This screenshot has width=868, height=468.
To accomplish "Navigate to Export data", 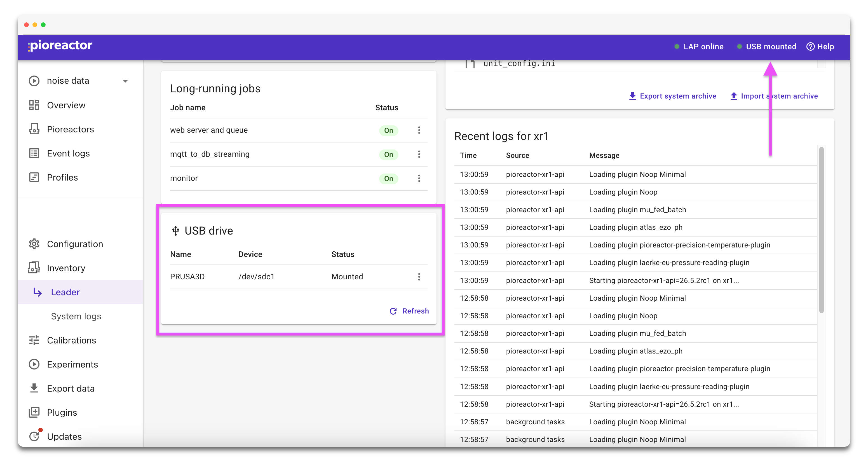I will pyautogui.click(x=81, y=389).
